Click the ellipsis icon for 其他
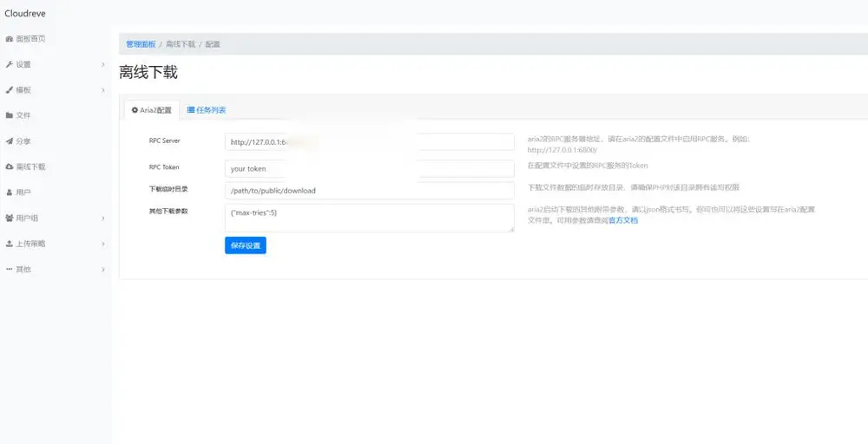This screenshot has width=868, height=444. (x=9, y=270)
